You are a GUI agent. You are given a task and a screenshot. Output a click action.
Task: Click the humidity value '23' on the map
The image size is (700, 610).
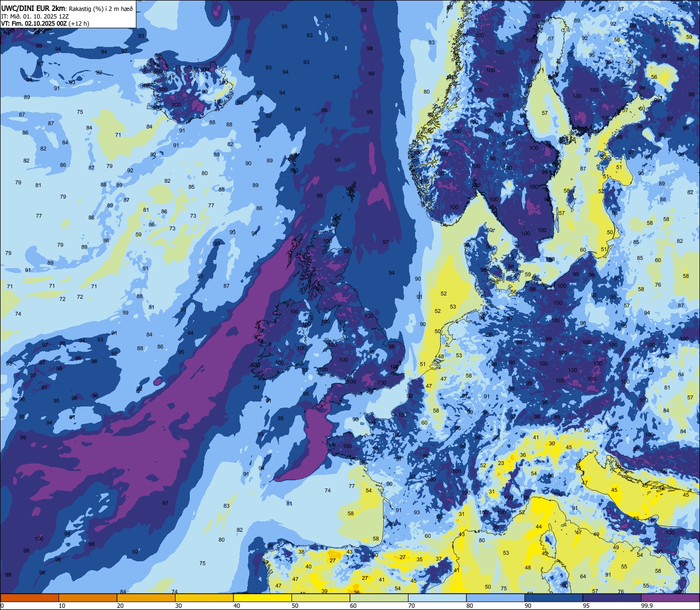tap(501, 463)
